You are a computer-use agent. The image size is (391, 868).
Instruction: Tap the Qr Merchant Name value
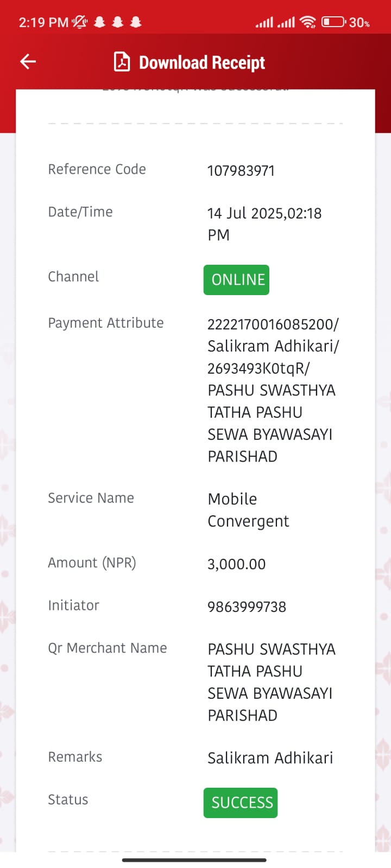click(x=272, y=682)
